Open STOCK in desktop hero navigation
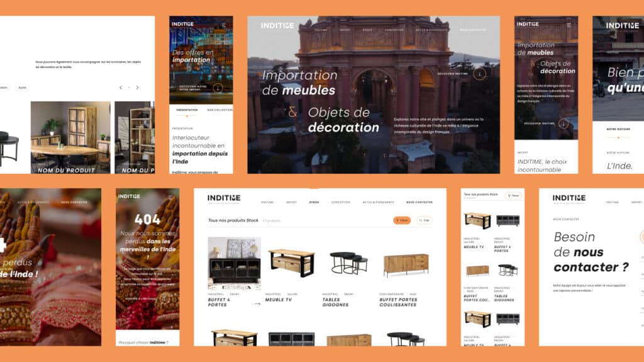 pos(367,30)
